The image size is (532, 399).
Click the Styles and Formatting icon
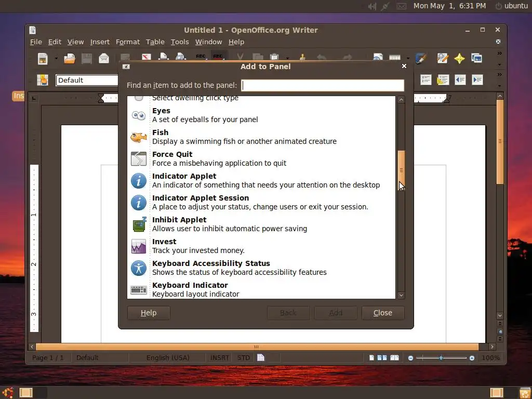43,80
